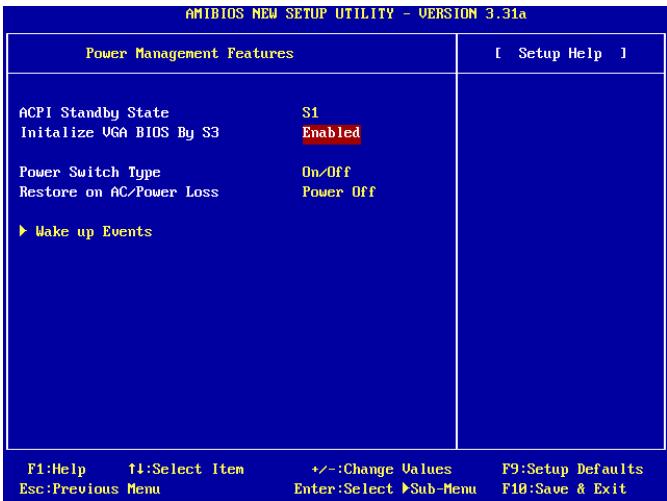Screen dimensions: 667x501
Task: Click the F1:Help hint
Action: tap(57, 470)
